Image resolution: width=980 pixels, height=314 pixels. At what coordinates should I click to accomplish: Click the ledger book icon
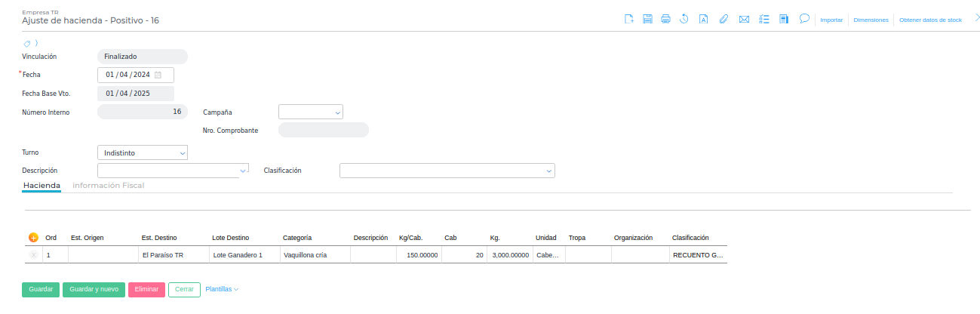[784, 20]
